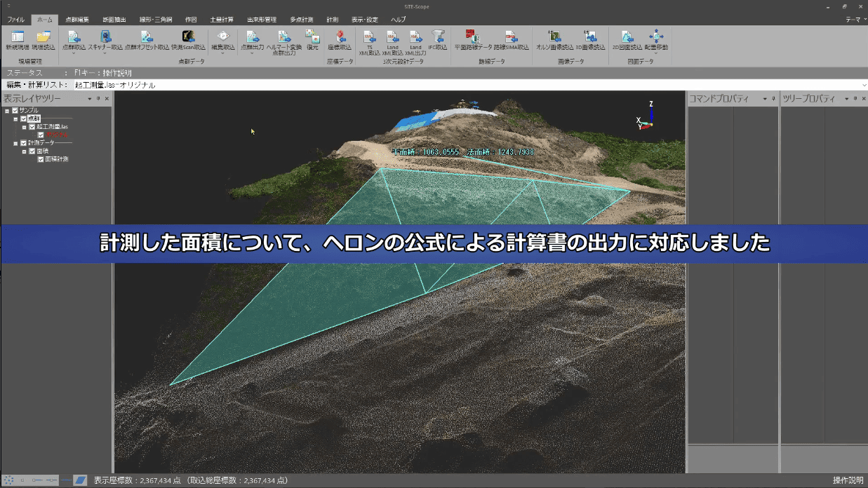This screenshot has height=488, width=868.
Task: Pin the 表示レイヤツリー panel
Action: 98,99
